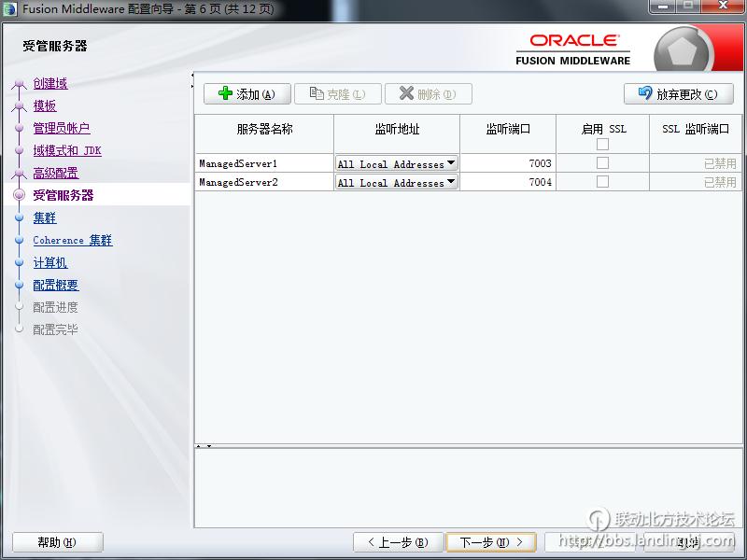This screenshot has width=747, height=560.
Task: Enable SSL for ManagedServer2
Action: pos(602,182)
